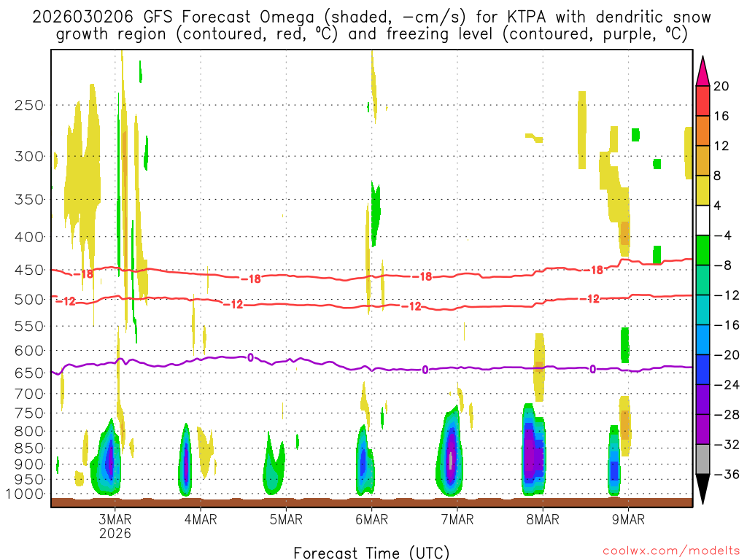Choose the yellow colorbar segment between 4 and 8
Screen dimensions: 747x560
tap(703, 190)
